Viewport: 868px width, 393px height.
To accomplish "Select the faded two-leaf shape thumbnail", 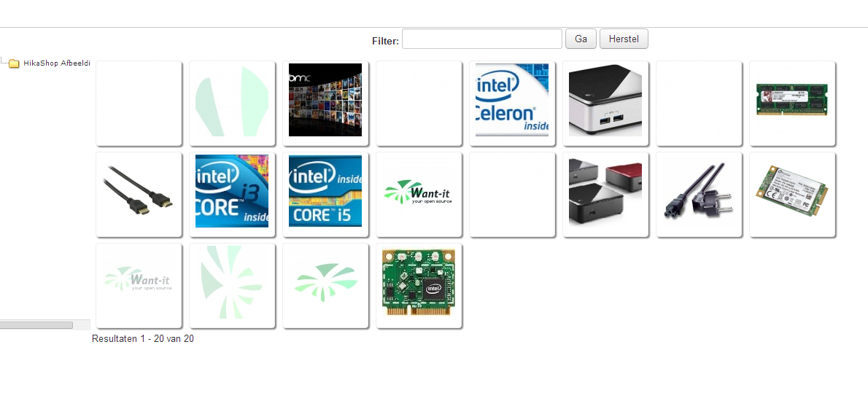I will [x=232, y=103].
